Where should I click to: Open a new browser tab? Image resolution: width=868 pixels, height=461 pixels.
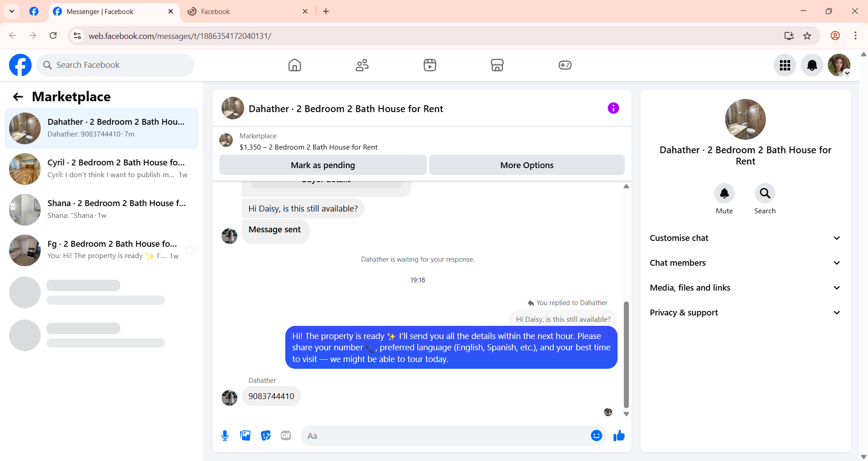click(326, 12)
